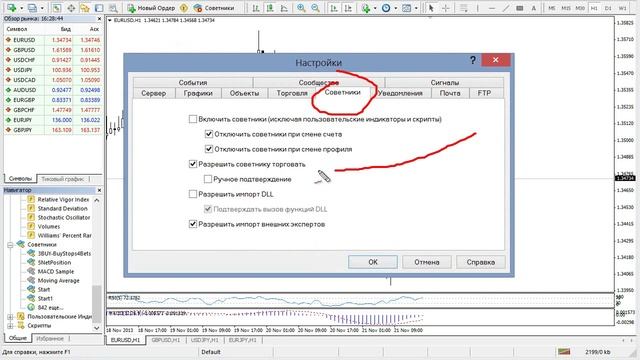Toggle the chart auto scroll icon
Screen dimensions: 640x360
tap(334, 8)
